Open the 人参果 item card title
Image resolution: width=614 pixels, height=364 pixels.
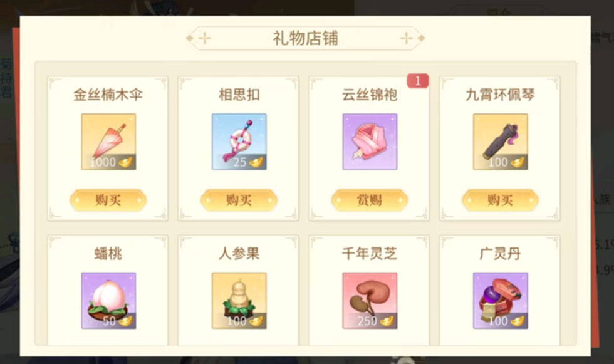point(239,254)
